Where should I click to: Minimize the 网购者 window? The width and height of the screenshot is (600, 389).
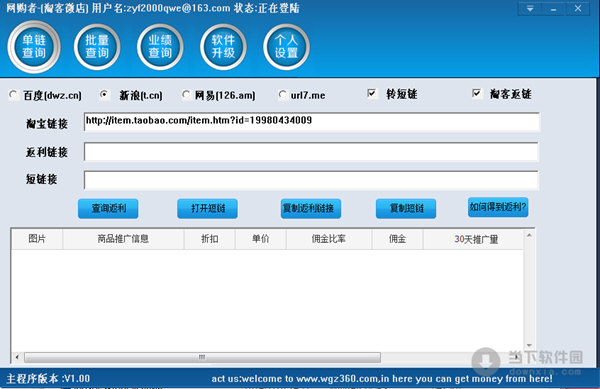tap(553, 8)
